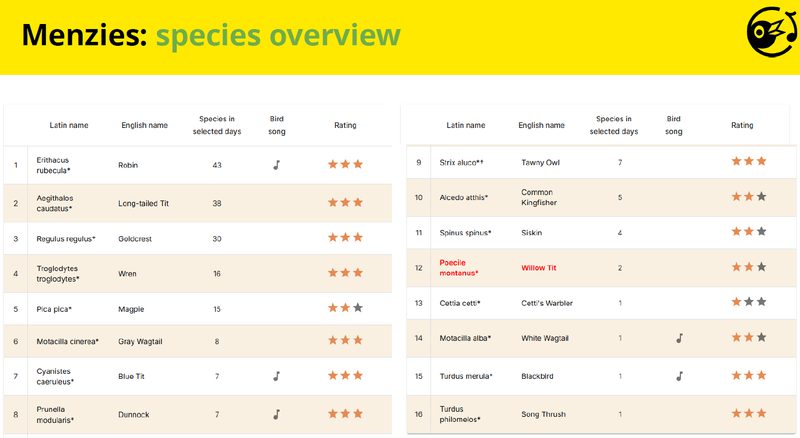Click Species in selected days left header
The height and width of the screenshot is (438, 800).
[x=217, y=125]
